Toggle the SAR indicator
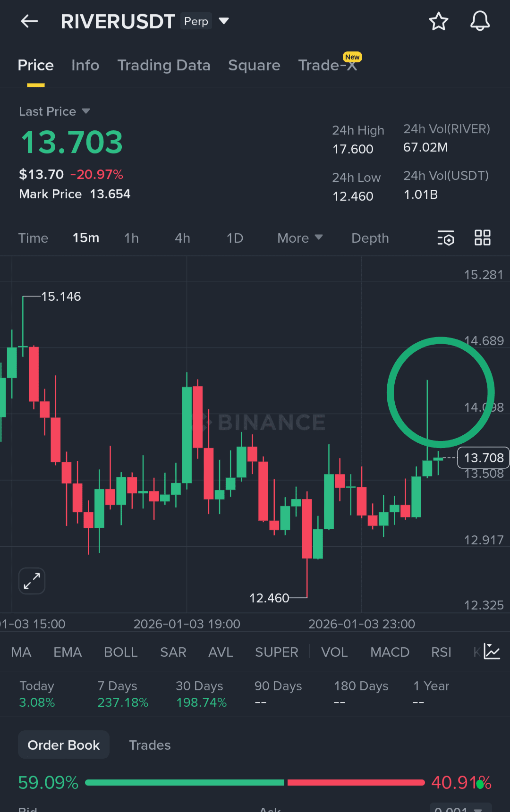This screenshot has width=510, height=812. coord(173,652)
